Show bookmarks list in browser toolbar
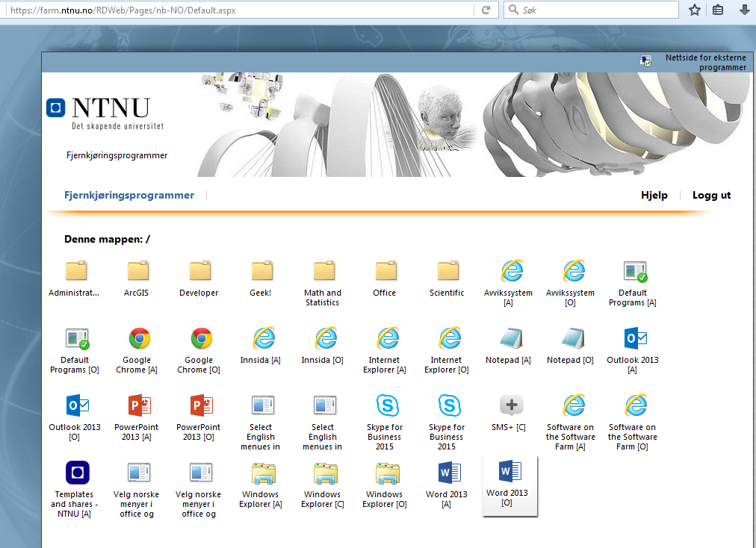 [719, 10]
